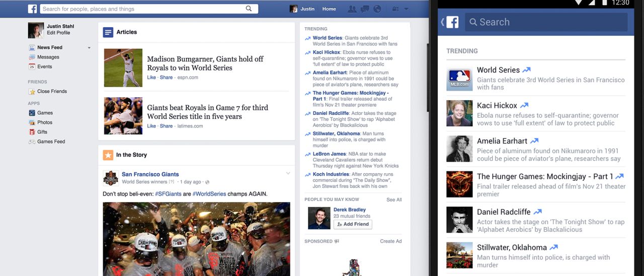Open notifications globe icon in top bar

(377, 9)
